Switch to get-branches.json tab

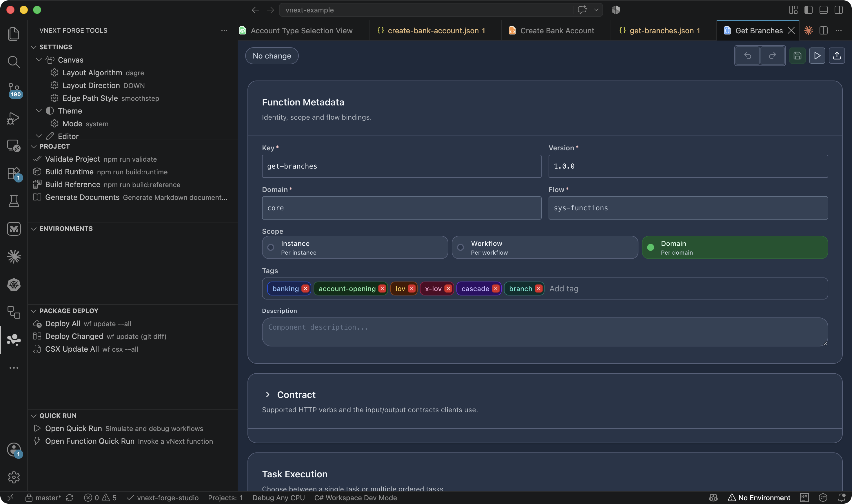(x=664, y=31)
